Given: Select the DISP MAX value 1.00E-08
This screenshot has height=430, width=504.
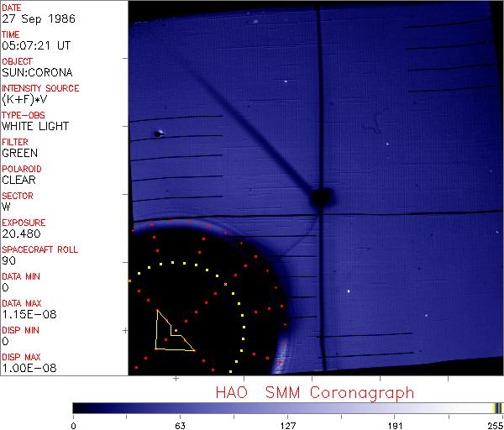Looking at the screenshot, I should pos(26,368).
